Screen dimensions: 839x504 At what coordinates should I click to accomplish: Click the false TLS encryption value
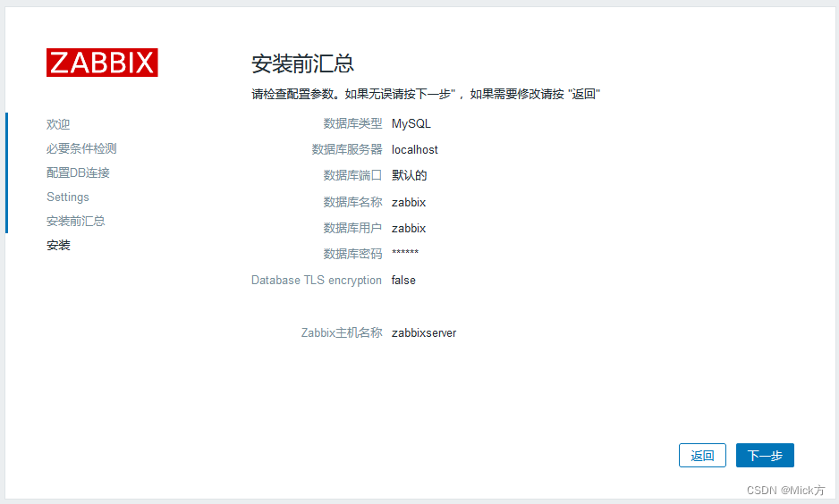[403, 280]
